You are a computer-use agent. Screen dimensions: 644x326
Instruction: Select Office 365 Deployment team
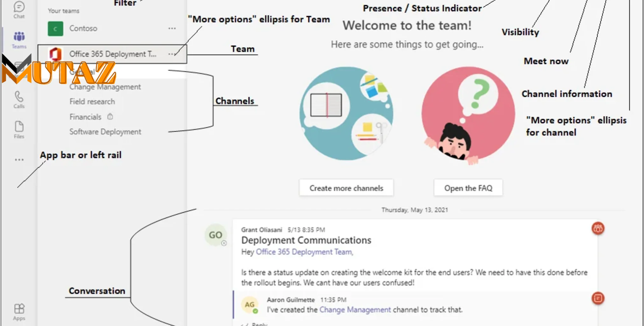(x=112, y=54)
